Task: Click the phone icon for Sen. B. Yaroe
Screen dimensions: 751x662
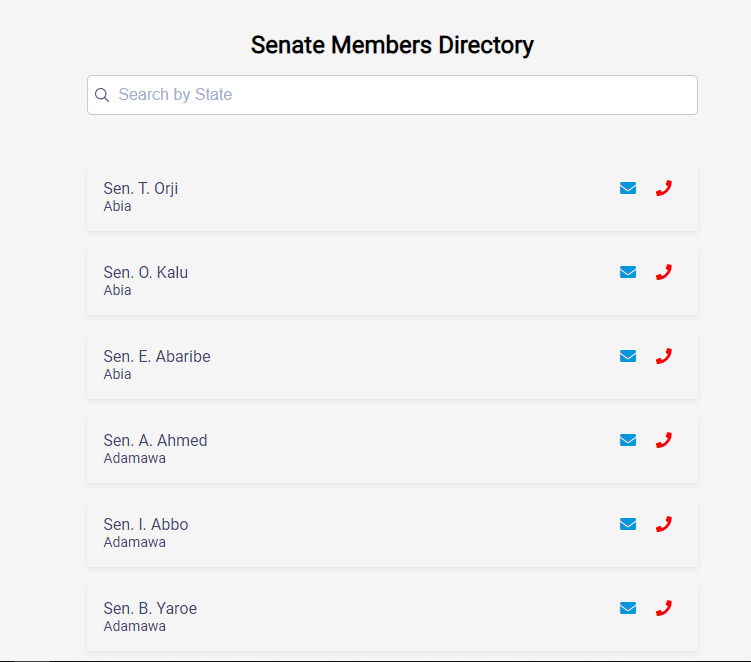Action: (663, 608)
